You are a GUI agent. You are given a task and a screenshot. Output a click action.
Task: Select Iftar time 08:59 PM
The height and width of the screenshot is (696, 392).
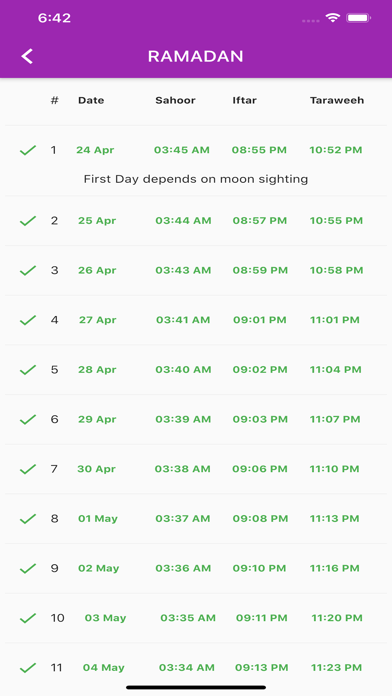[260, 270]
